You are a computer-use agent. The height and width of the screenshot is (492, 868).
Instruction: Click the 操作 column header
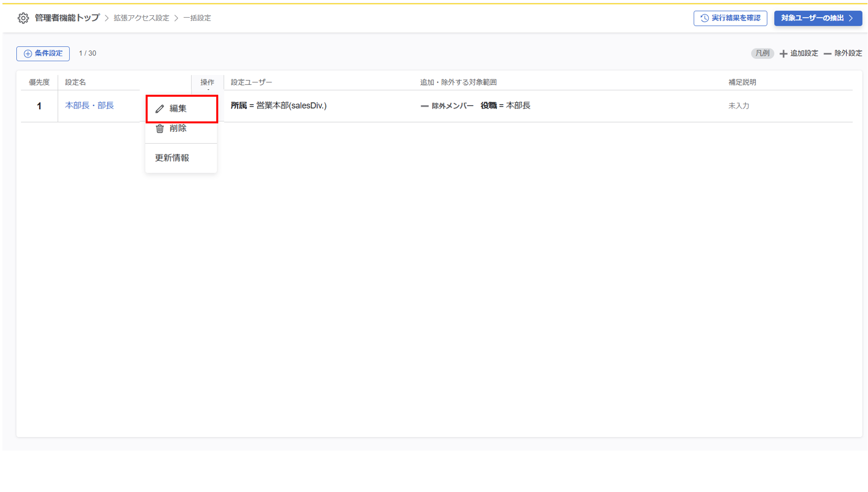[207, 82]
